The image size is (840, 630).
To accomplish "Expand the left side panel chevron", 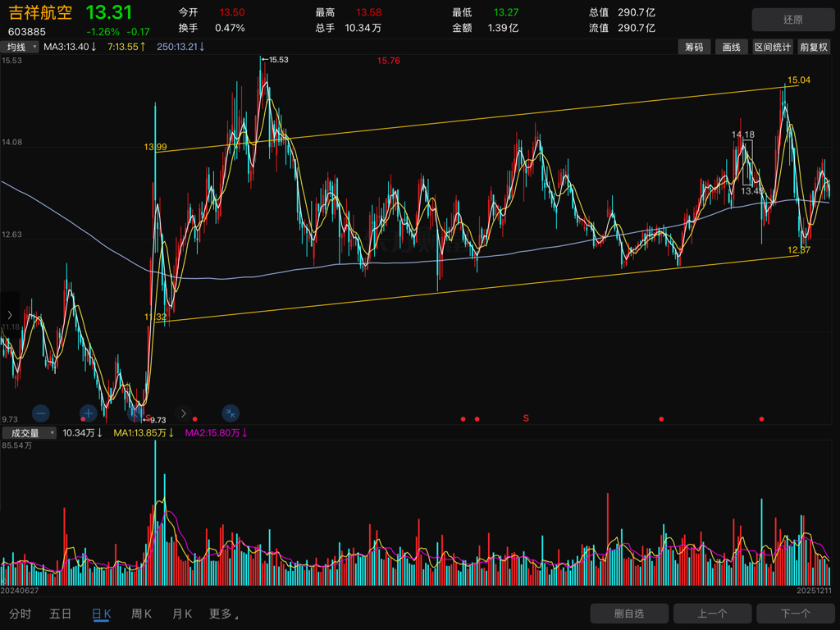I will click(10, 315).
